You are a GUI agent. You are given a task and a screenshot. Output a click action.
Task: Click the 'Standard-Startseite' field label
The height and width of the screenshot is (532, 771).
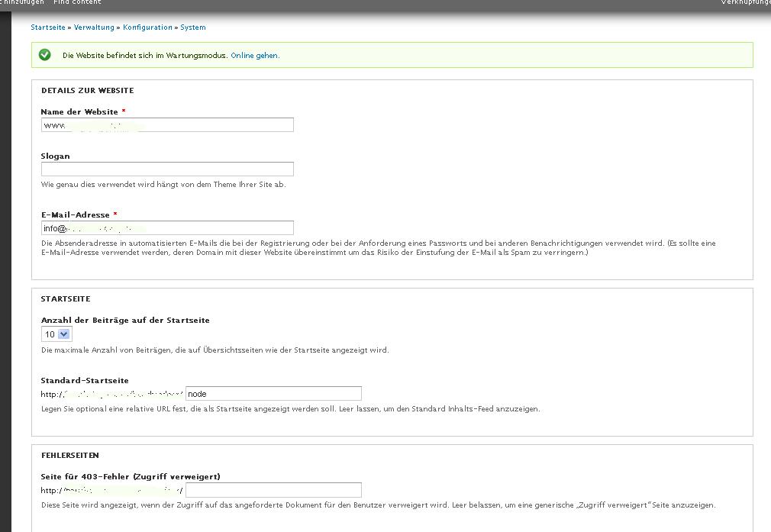click(85, 380)
